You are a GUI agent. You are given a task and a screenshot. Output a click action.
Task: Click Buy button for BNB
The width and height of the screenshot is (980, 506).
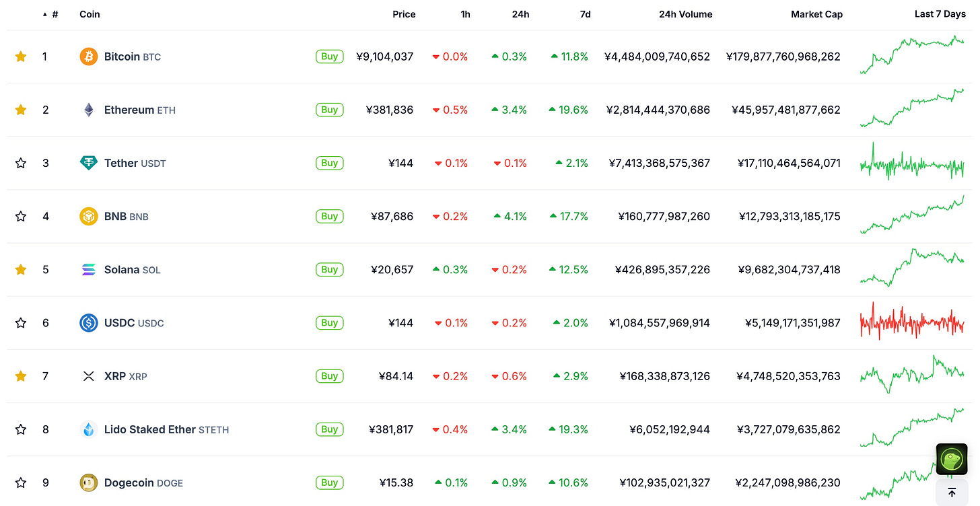330,216
